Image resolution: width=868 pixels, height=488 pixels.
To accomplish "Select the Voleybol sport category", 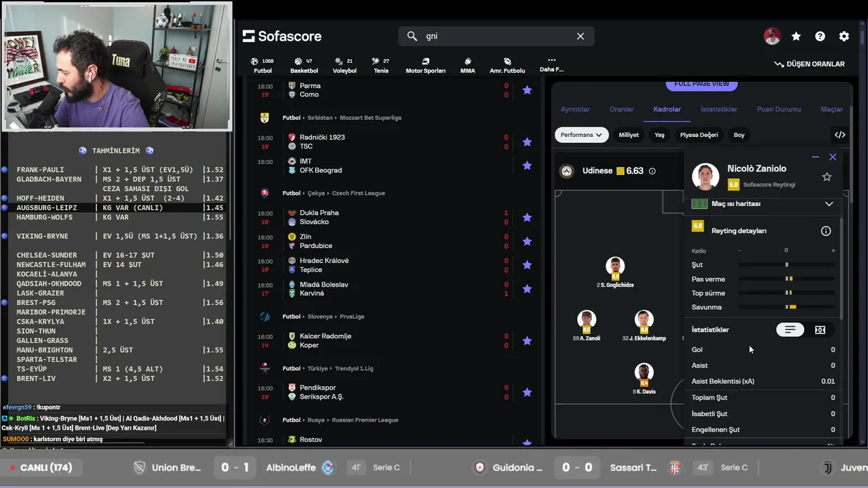I will (x=344, y=65).
